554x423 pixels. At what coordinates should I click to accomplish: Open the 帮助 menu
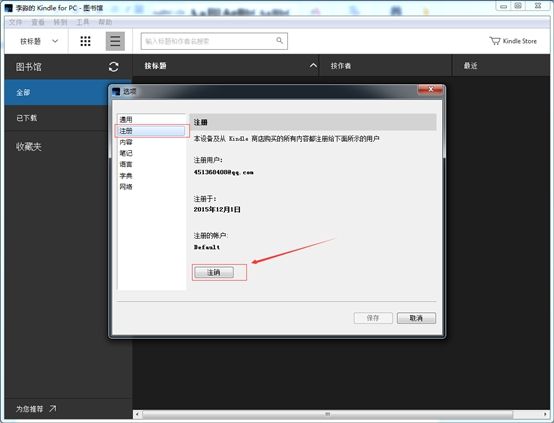pos(105,22)
